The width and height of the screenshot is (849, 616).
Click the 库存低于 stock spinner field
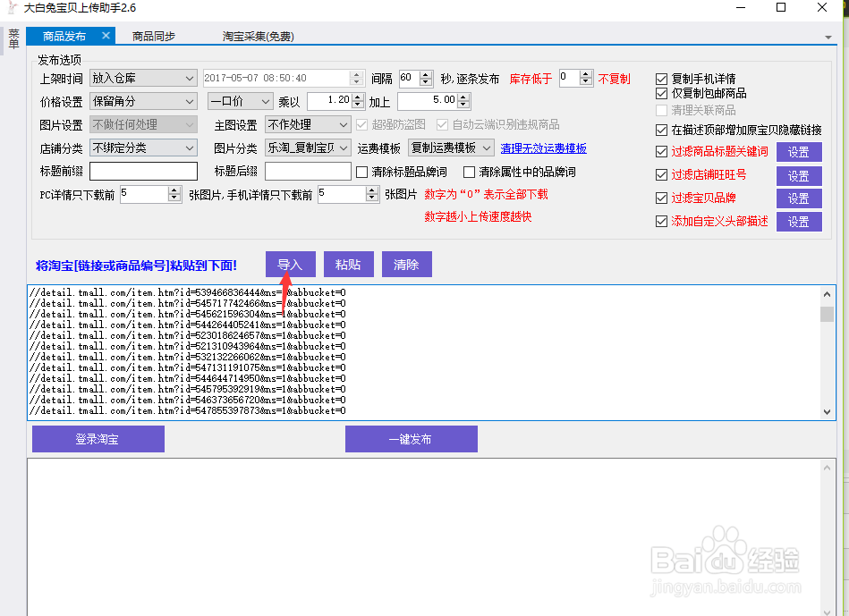pos(576,78)
